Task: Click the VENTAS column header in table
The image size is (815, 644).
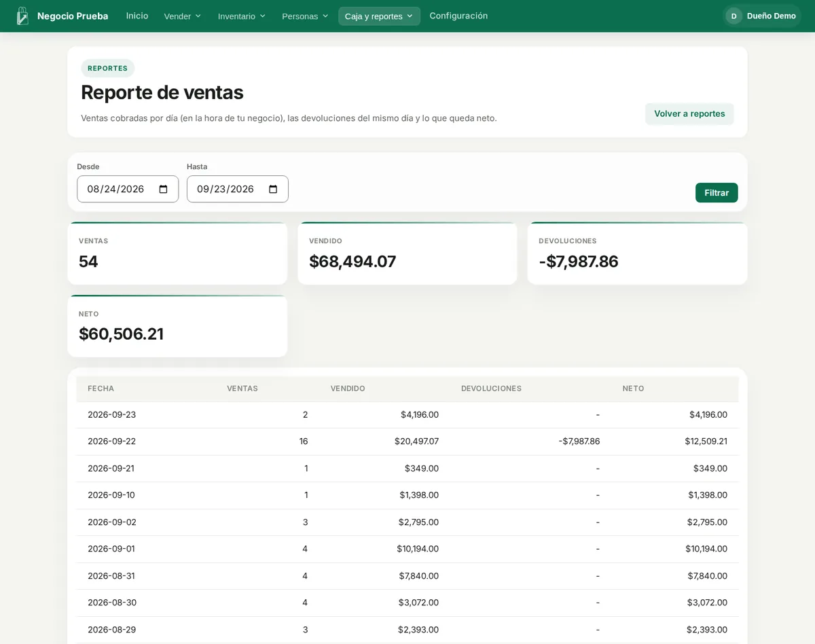Action: (x=242, y=389)
